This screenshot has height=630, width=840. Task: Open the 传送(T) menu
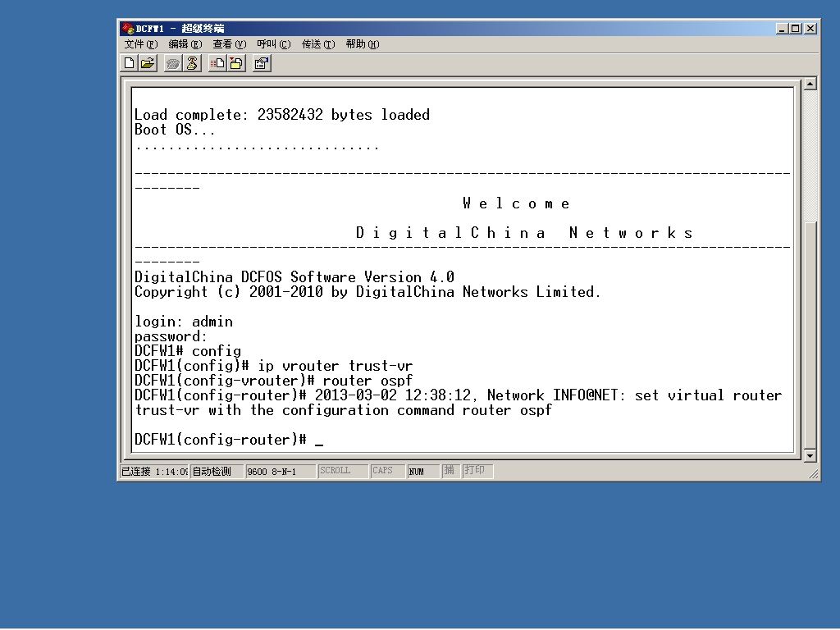318,44
